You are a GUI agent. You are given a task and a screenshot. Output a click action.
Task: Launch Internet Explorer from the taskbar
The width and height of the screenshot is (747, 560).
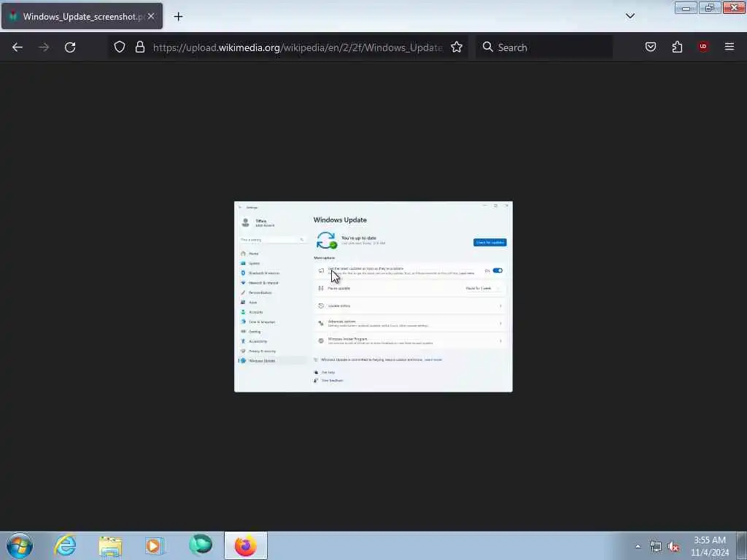pos(65,545)
